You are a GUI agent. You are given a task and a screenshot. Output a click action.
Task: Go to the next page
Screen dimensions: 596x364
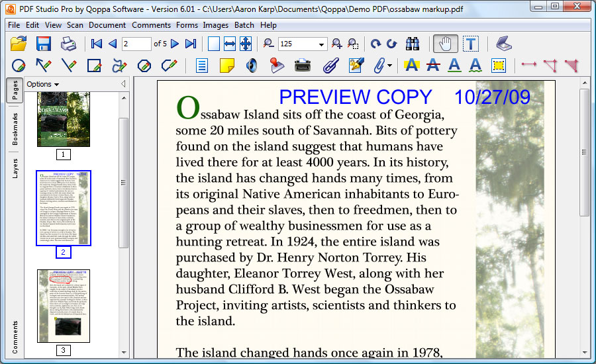pos(175,44)
